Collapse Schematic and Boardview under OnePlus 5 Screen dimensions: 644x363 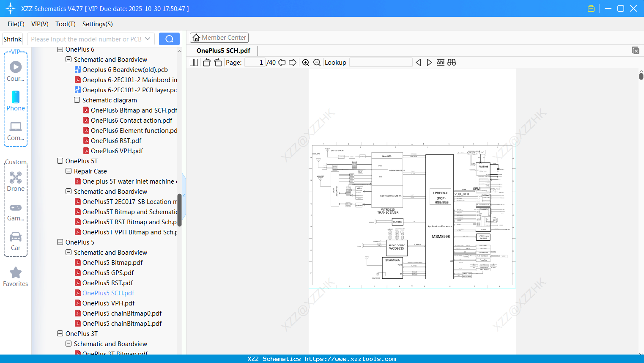pos(69,252)
